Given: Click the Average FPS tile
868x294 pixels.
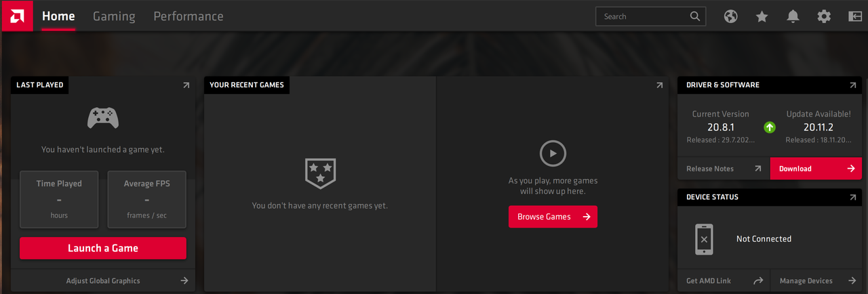Looking at the screenshot, I should (147, 199).
